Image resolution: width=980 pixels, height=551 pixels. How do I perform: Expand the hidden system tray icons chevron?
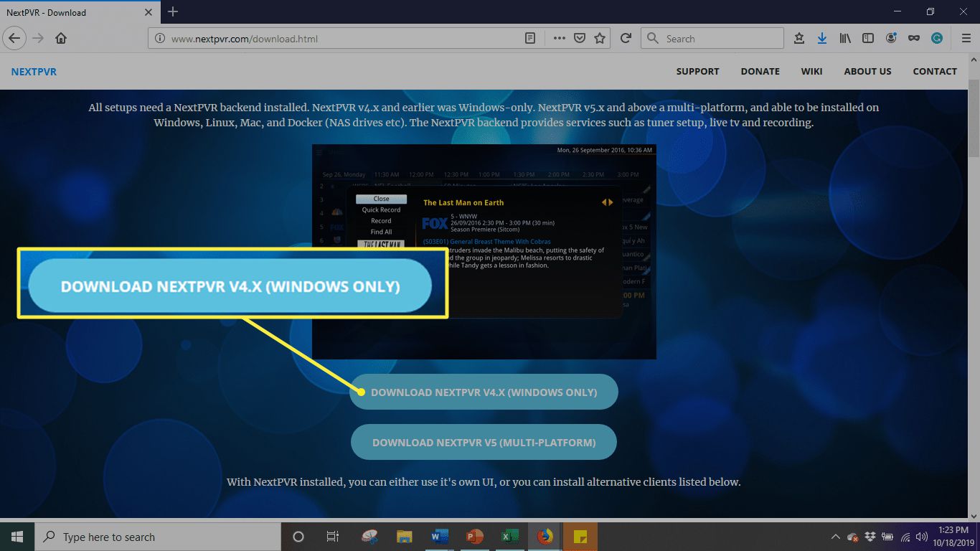pos(835,537)
